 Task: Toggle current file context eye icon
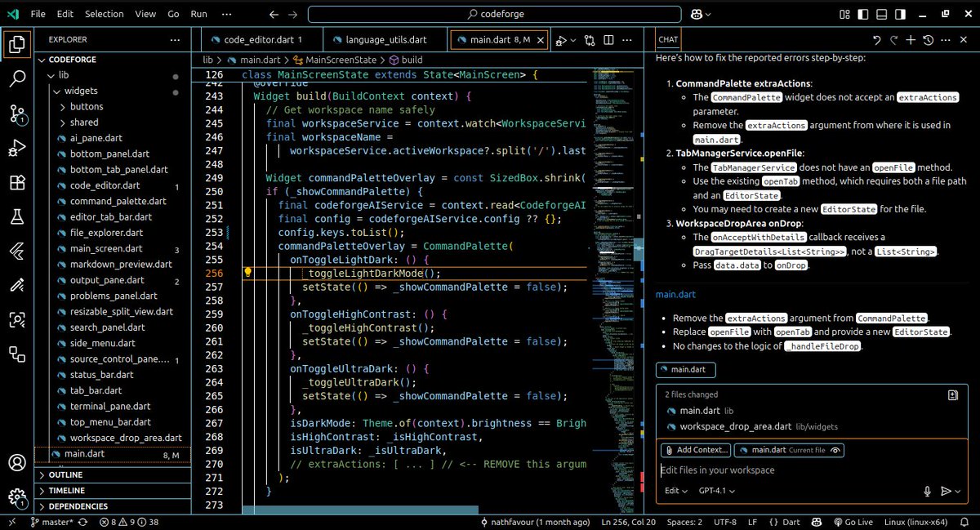[835, 450]
